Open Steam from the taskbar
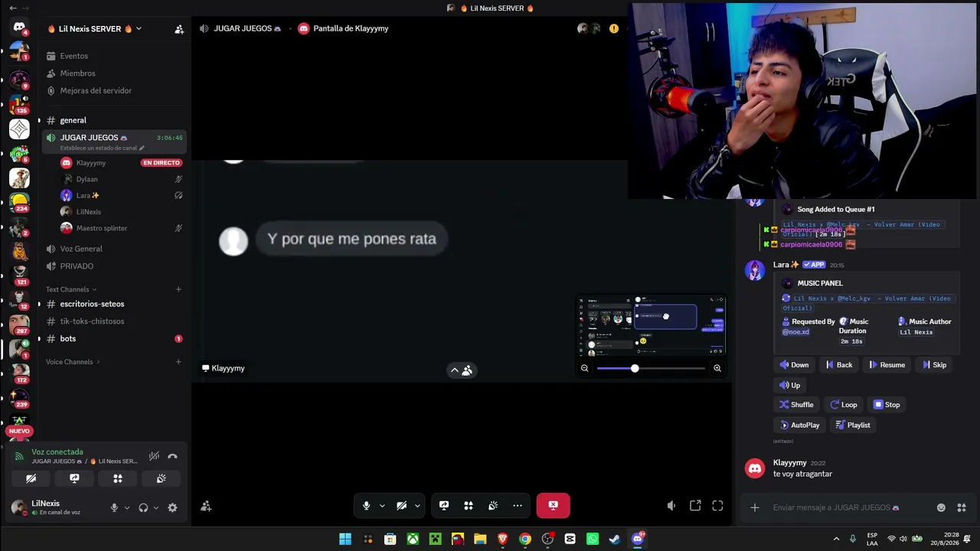 click(x=615, y=540)
